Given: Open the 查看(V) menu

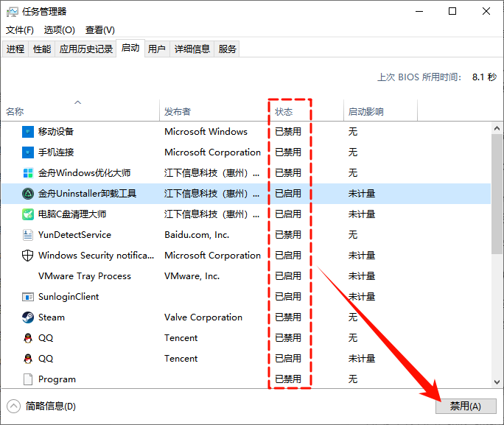Looking at the screenshot, I should pyautogui.click(x=100, y=30).
